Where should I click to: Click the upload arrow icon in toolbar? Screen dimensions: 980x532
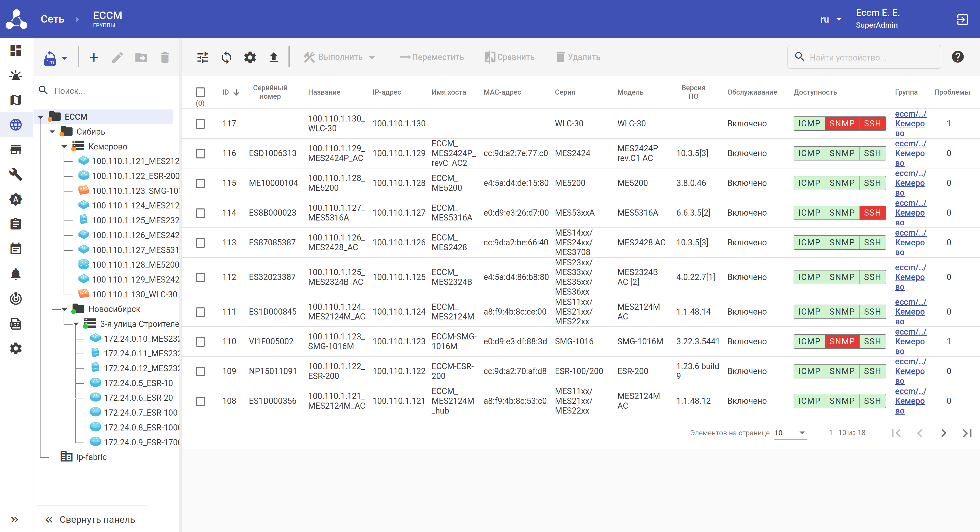click(274, 57)
